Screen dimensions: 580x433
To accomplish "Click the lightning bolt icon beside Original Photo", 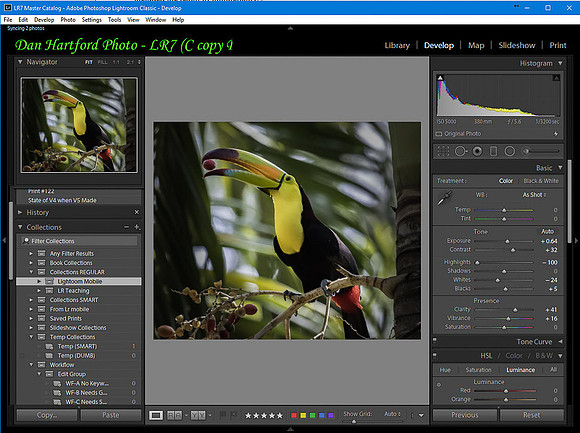I will (x=556, y=134).
